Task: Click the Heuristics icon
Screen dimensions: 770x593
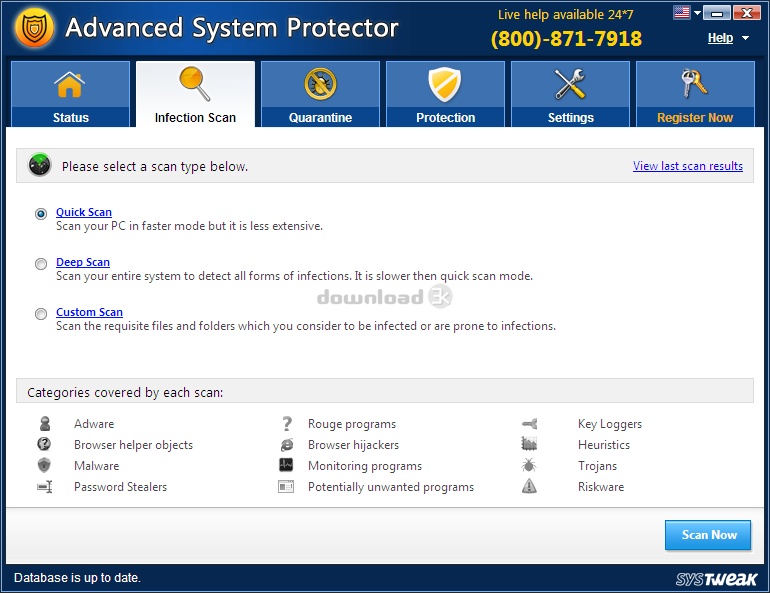Action: click(529, 444)
